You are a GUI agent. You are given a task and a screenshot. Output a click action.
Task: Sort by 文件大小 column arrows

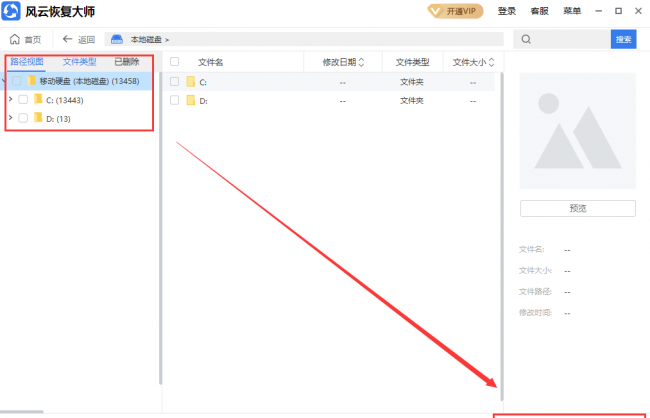(x=492, y=62)
